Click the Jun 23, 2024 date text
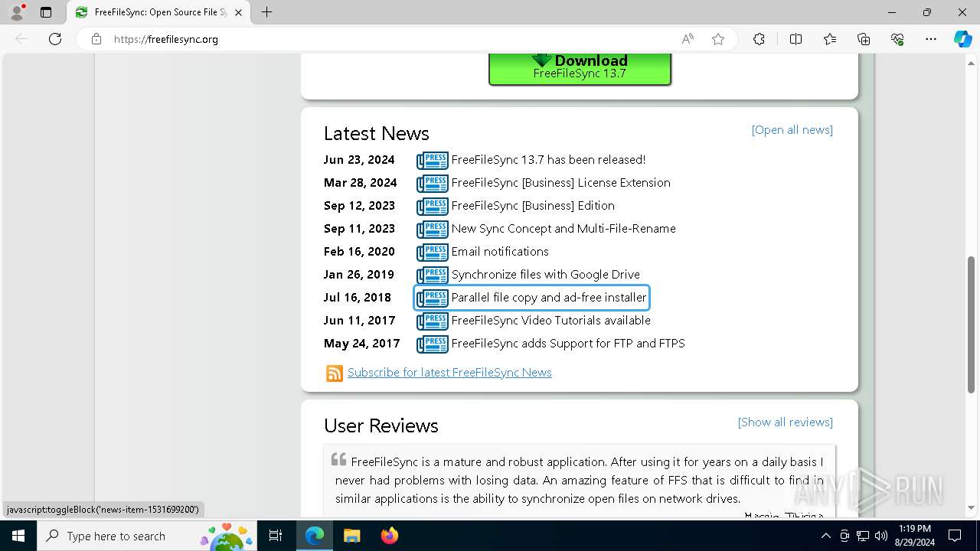980x551 pixels. pyautogui.click(x=359, y=159)
